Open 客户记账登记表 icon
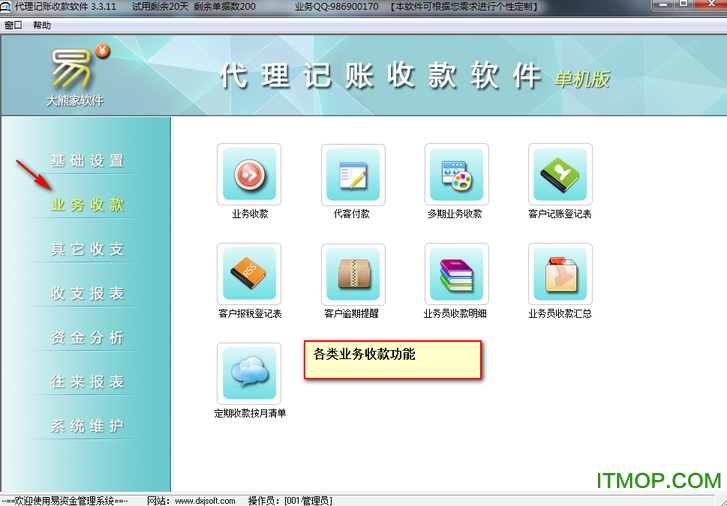This screenshot has height=506, width=727. (560, 175)
